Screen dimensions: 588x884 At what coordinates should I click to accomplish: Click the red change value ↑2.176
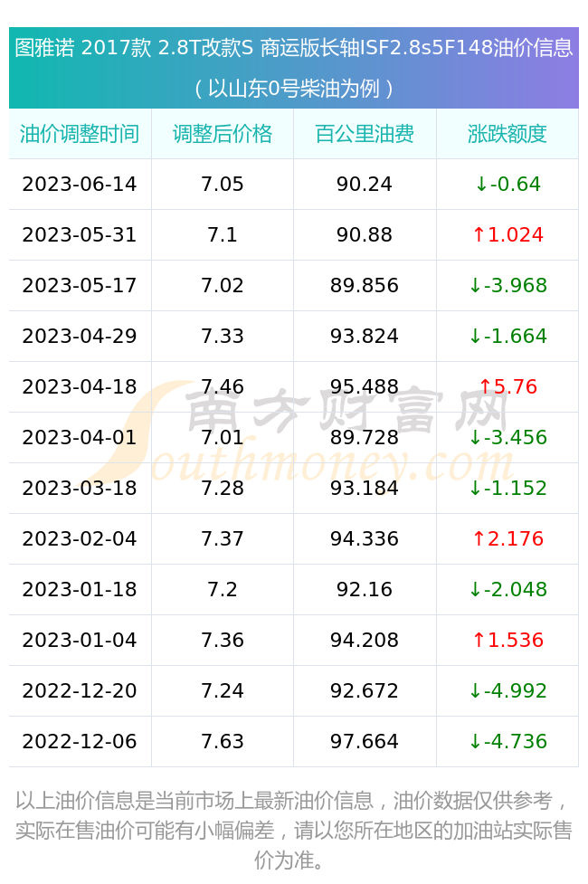pos(508,539)
